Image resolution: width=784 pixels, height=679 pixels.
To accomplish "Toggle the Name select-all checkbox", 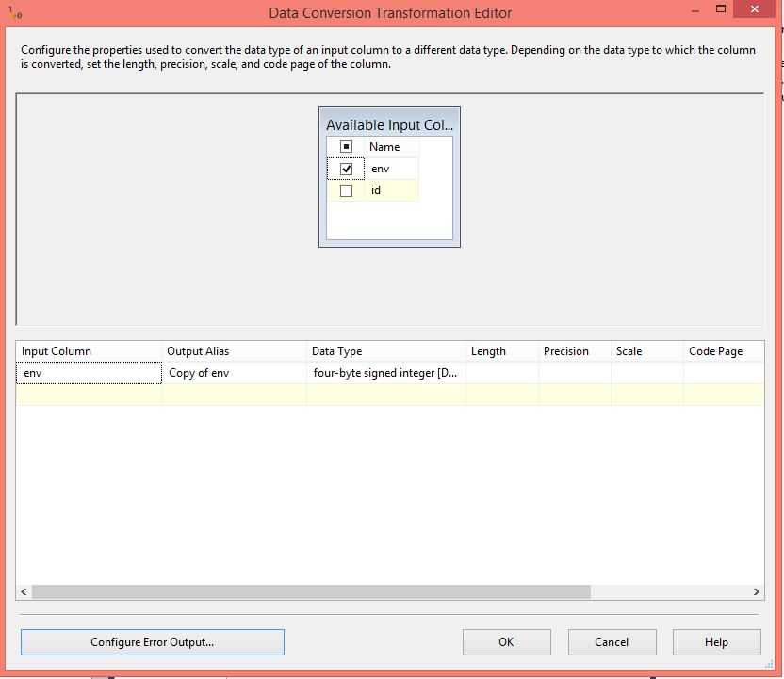I will click(x=346, y=146).
